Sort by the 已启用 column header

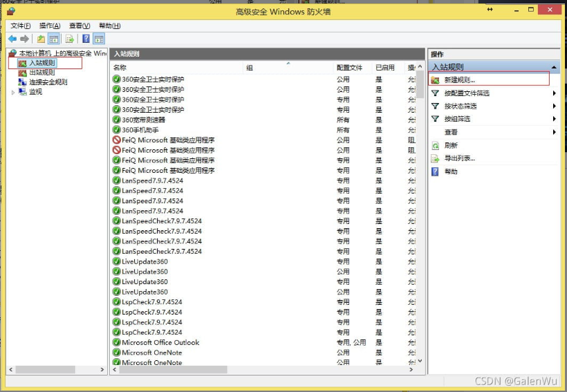click(x=389, y=68)
